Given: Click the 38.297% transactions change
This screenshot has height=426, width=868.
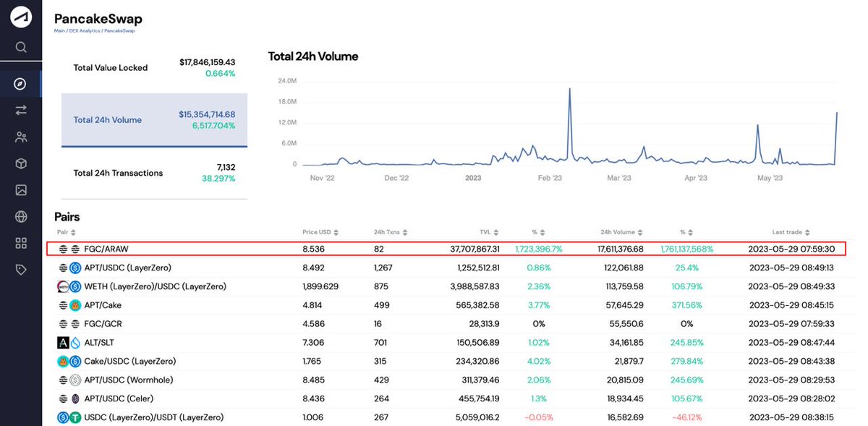Looking at the screenshot, I should (x=218, y=178).
